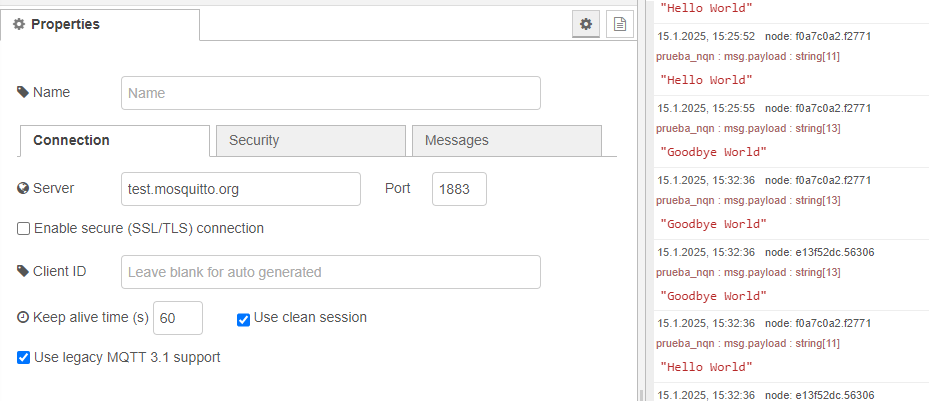Click the node settings gear icon
Viewport: 929px width, 401px height.
pyautogui.click(x=586, y=24)
